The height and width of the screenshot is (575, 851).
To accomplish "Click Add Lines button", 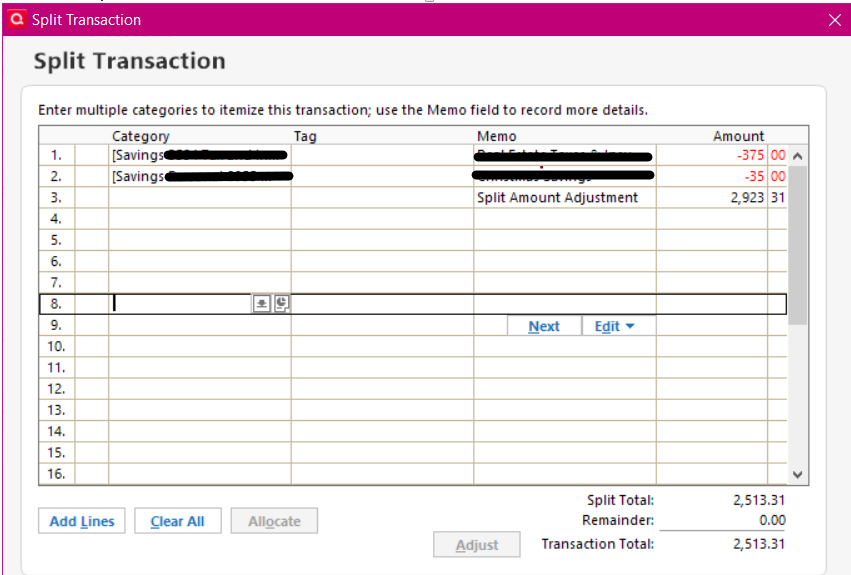I will [x=82, y=521].
